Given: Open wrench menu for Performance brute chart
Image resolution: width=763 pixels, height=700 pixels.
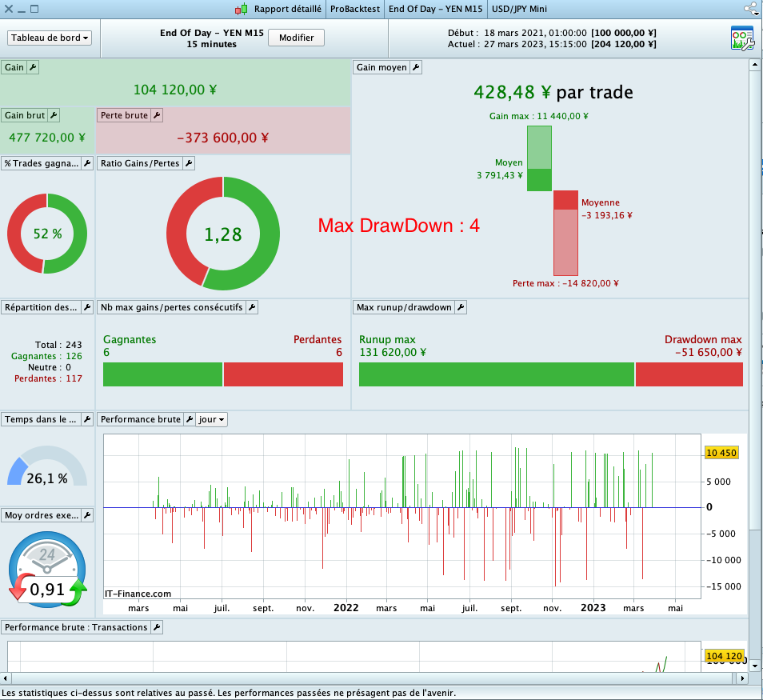Looking at the screenshot, I should [189, 419].
